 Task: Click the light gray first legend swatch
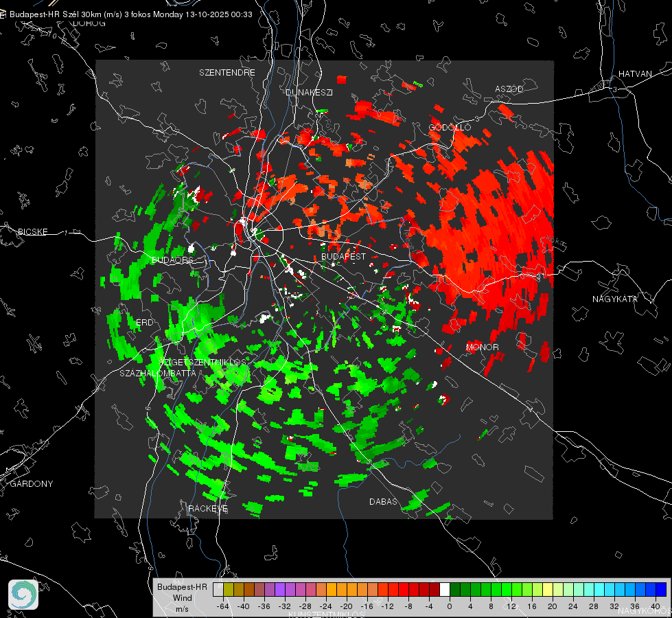coord(218,590)
